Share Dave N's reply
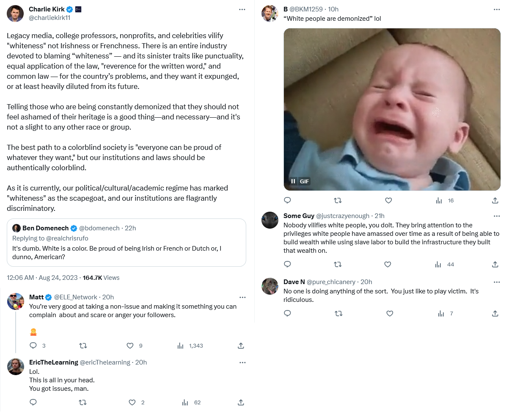506x420 pixels. (495, 314)
